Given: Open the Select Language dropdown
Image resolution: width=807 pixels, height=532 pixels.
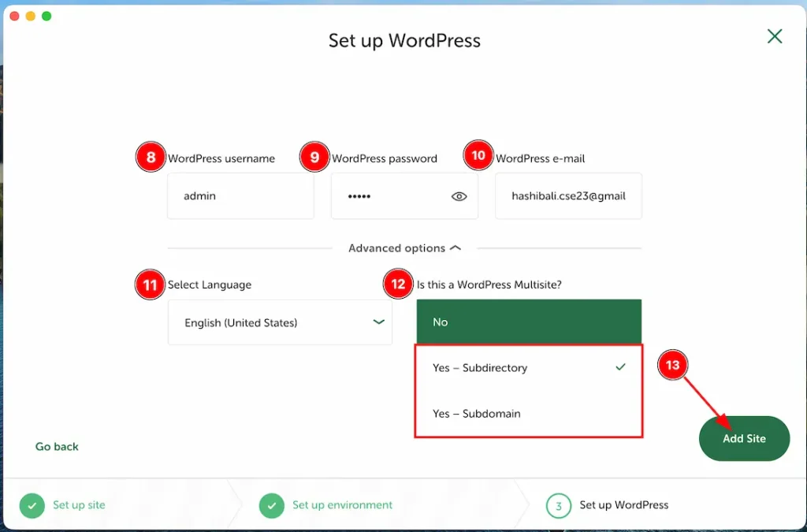Looking at the screenshot, I should (280, 322).
